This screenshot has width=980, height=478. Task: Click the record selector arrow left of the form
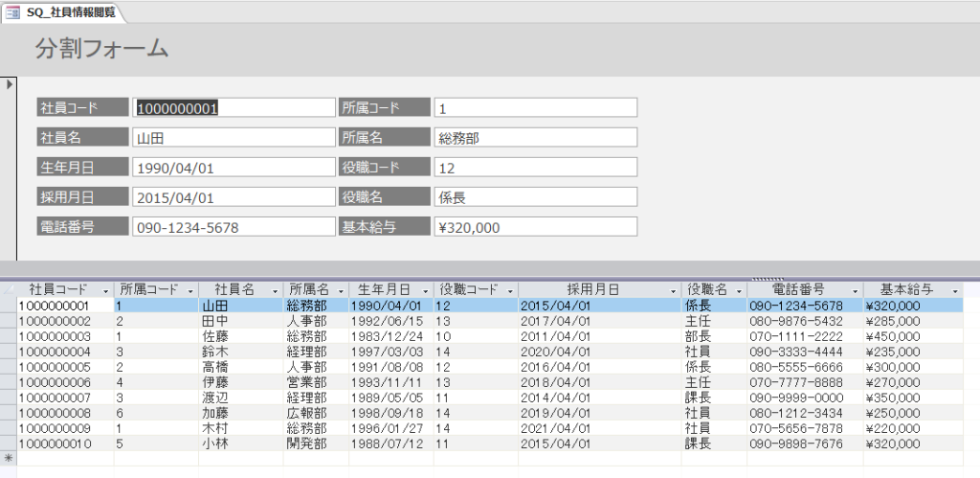(x=9, y=85)
